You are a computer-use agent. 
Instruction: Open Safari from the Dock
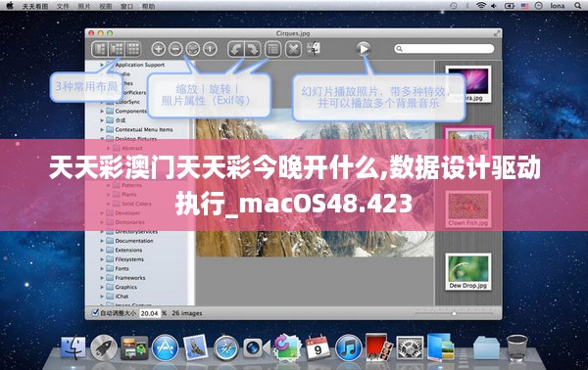[x=225, y=348]
